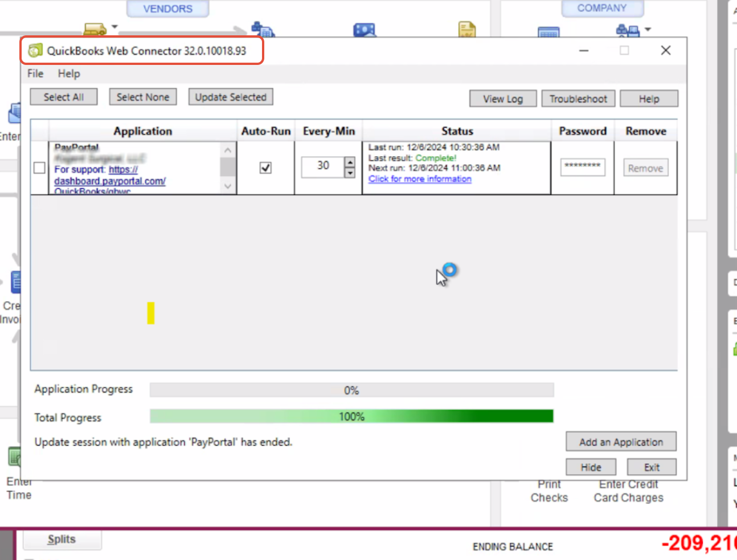The image size is (737, 560).
Task: Increase Every-Min value with up arrow
Action: click(x=350, y=162)
